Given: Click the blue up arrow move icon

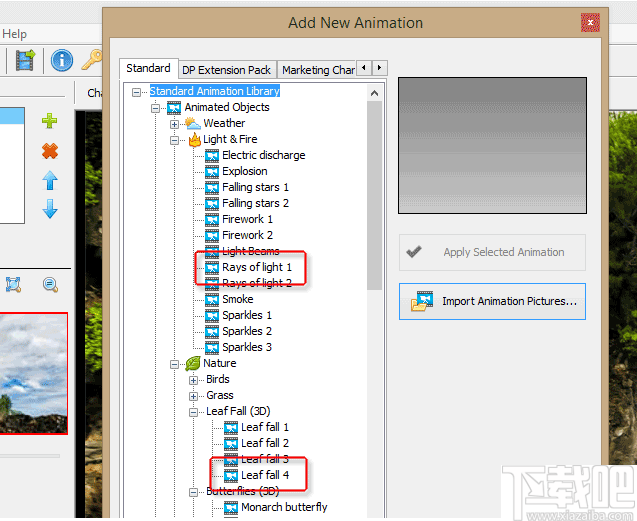Looking at the screenshot, I should point(50,181).
